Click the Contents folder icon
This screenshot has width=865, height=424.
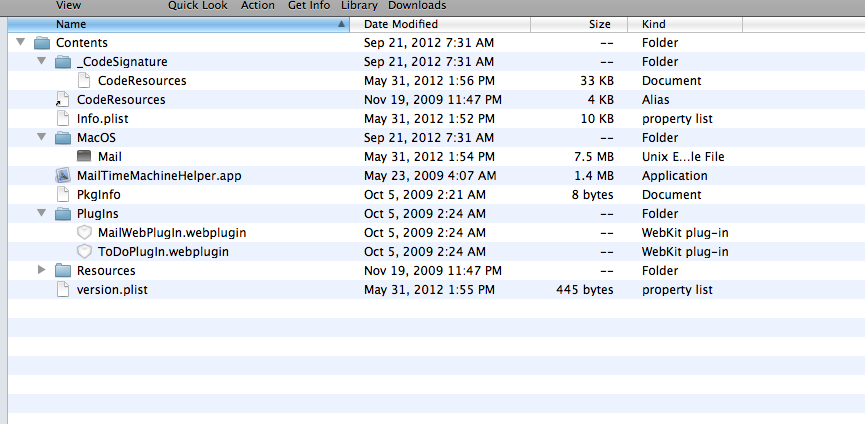click(x=42, y=43)
